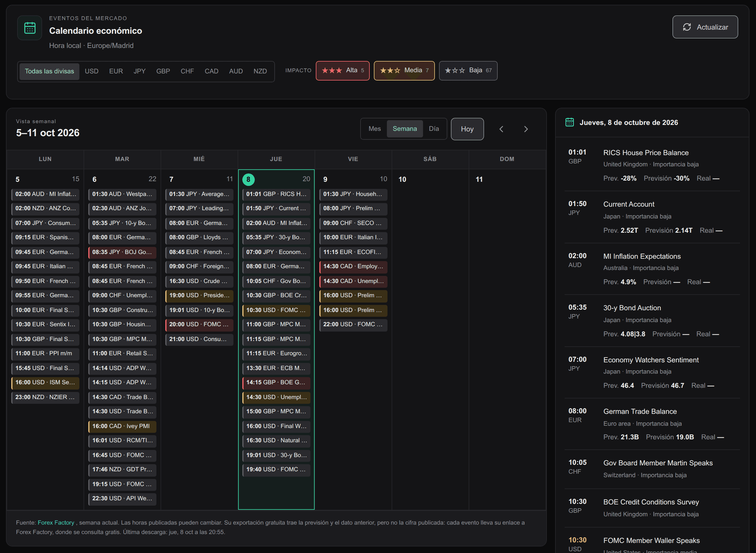
Task: Open the 08:35 JPY BOJ Go… event
Action: [x=122, y=253]
